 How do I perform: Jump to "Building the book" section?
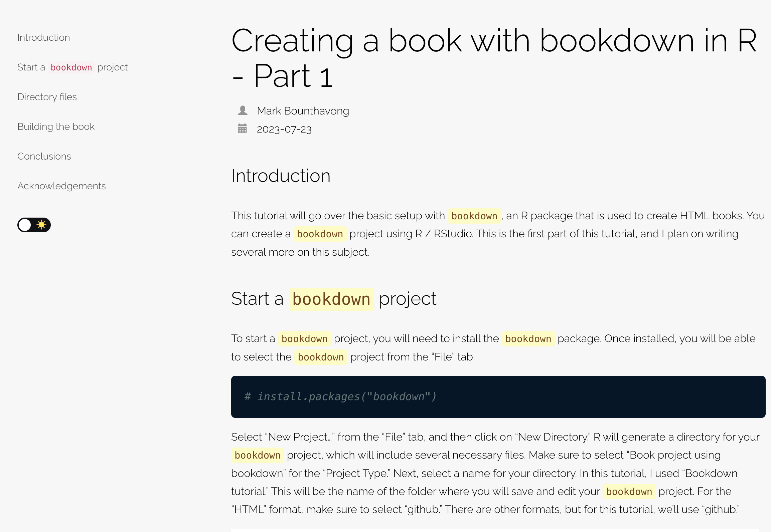tap(56, 126)
